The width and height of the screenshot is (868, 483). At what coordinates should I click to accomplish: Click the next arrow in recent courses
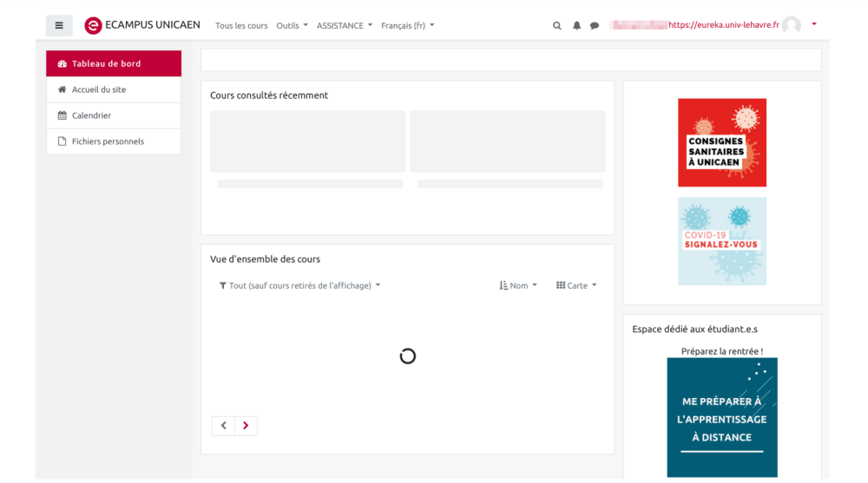pyautogui.click(x=246, y=426)
